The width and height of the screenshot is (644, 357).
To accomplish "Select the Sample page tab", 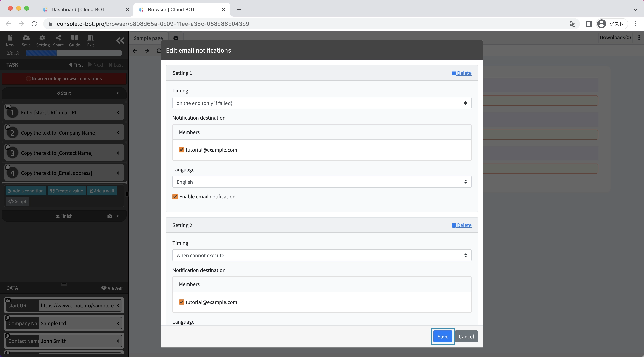I will (148, 38).
